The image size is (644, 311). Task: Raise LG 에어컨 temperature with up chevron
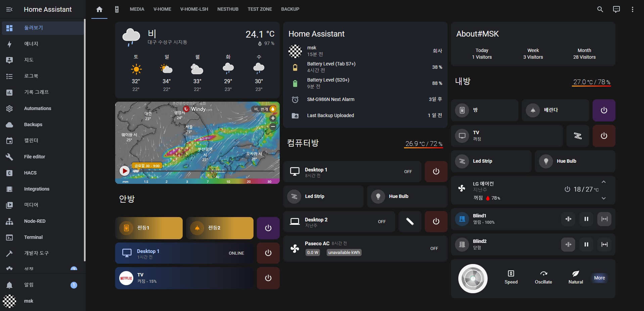[603, 182]
